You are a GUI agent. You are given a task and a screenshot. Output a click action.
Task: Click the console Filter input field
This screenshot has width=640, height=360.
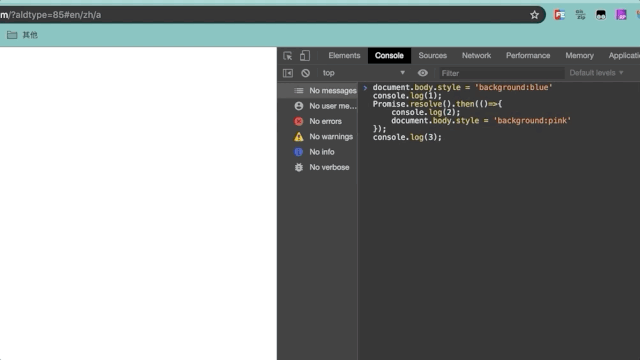501,73
